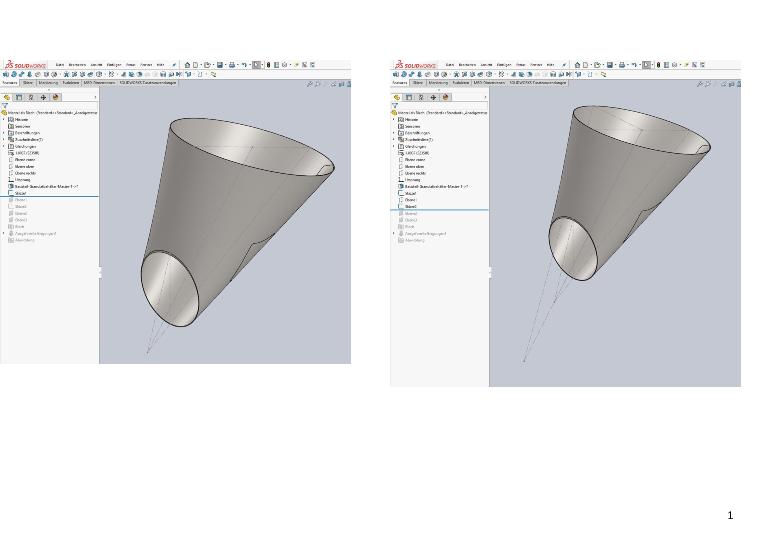Open Datei menu in left screenshot
Screen dimensions: 780x540
pos(60,65)
